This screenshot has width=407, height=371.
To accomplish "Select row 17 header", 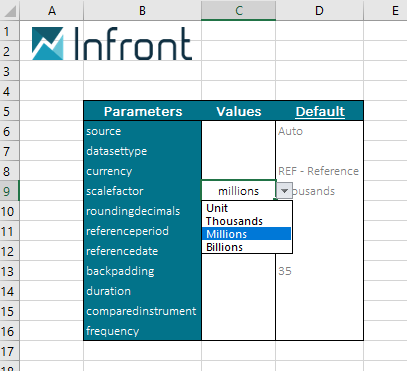I will (10, 351).
